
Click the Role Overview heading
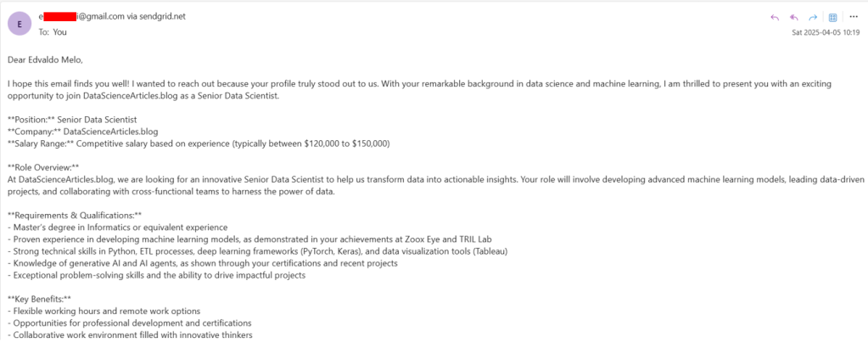[x=42, y=168]
